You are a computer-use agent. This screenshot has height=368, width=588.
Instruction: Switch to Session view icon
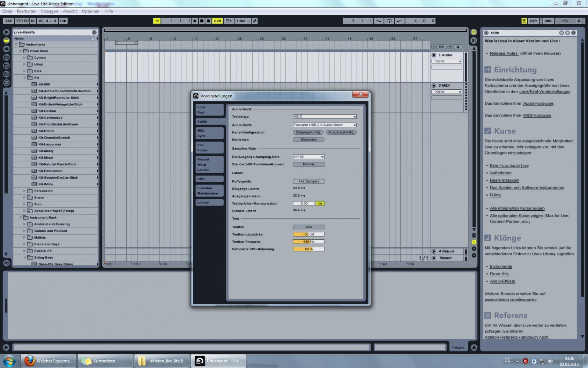pyautogui.click(x=474, y=40)
